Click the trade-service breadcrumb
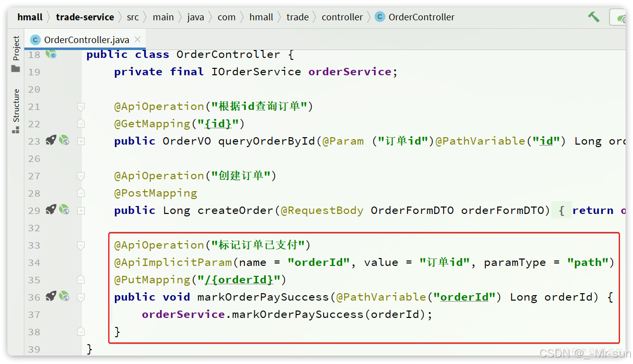The height and width of the screenshot is (364, 633). point(85,17)
